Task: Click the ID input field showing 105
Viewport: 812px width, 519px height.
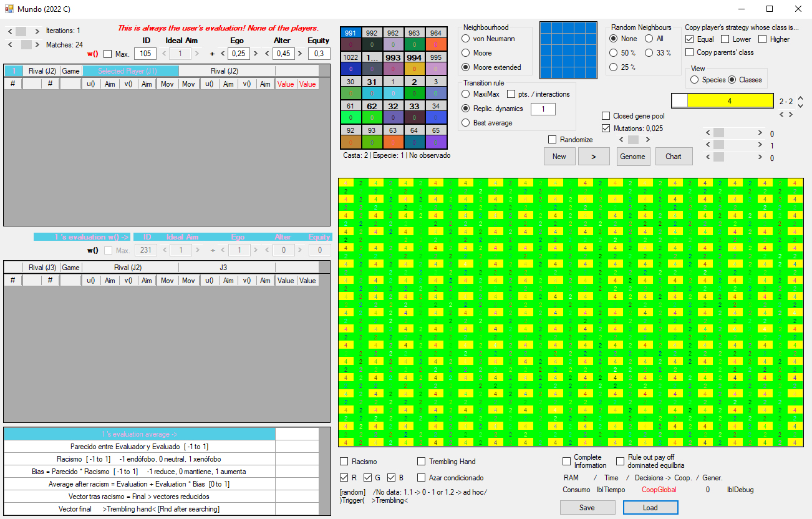Action: pos(145,54)
